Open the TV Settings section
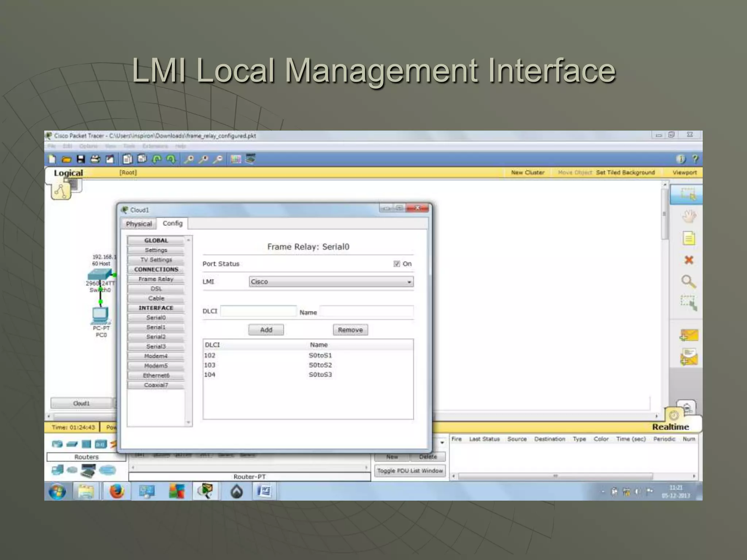The width and height of the screenshot is (747, 560). coord(156,260)
